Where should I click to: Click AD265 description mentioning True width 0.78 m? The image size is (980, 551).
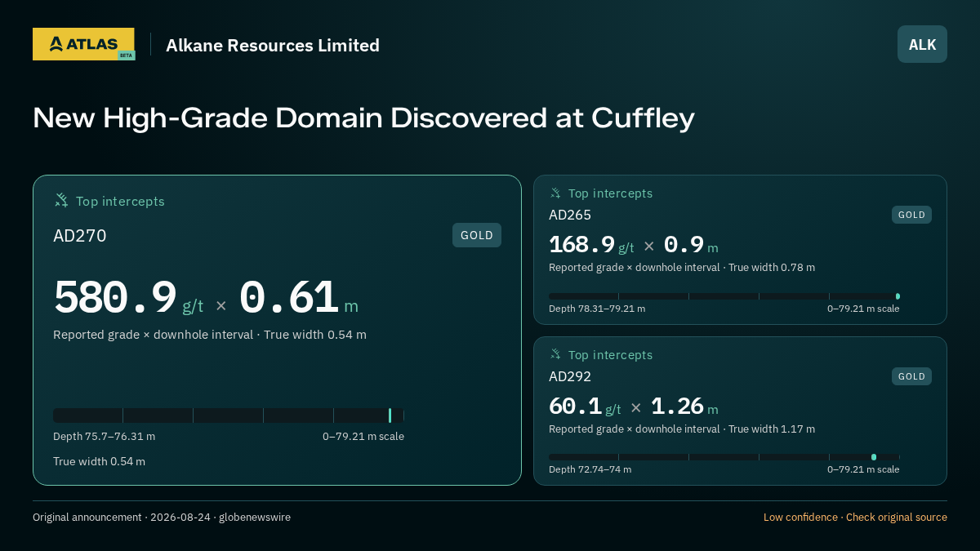pos(682,268)
